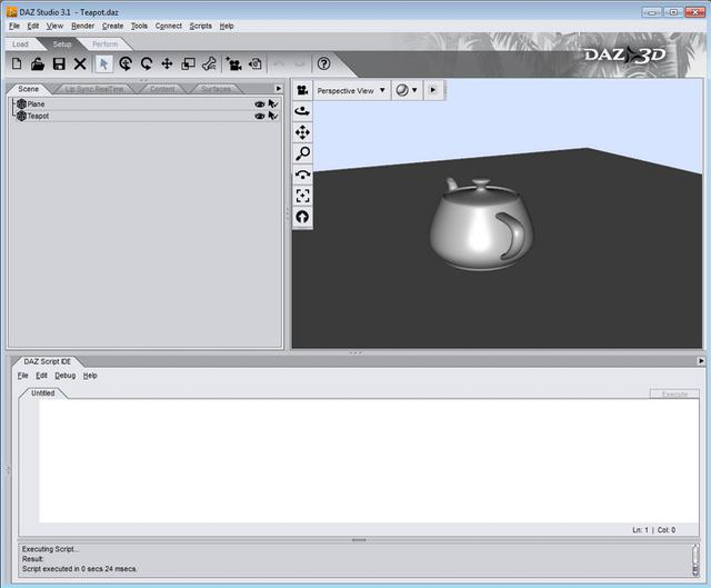Click the render camera icon next to new camera
The height and width of the screenshot is (588, 711).
[x=255, y=64]
